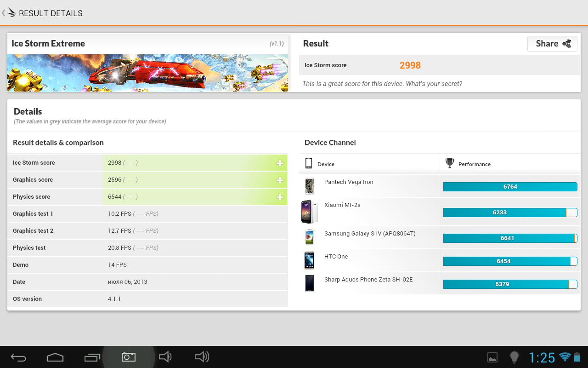
Task: Tap the Graphics test 1 row
Action: (147, 214)
